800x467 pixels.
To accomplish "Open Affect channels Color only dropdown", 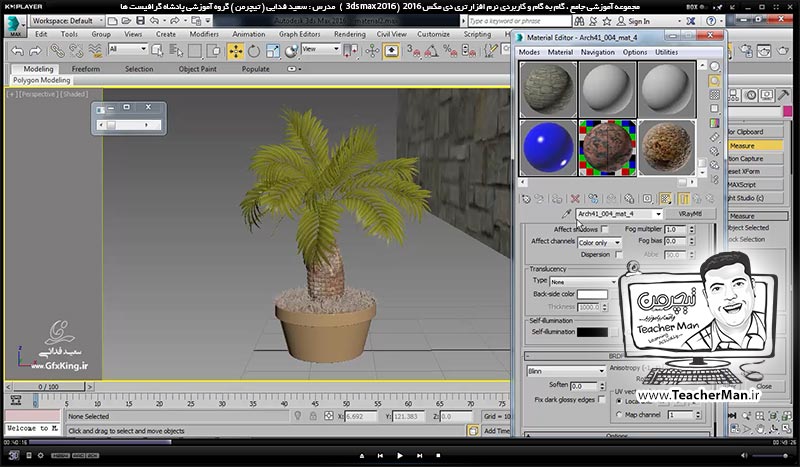I will 599,242.
